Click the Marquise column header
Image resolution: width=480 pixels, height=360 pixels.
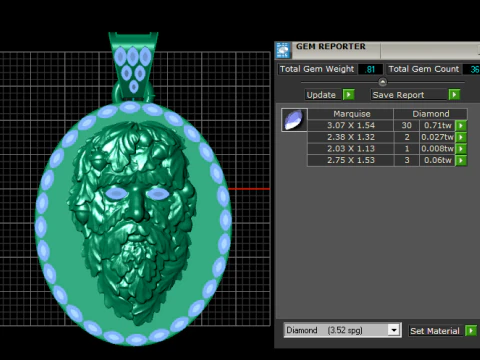350,114
